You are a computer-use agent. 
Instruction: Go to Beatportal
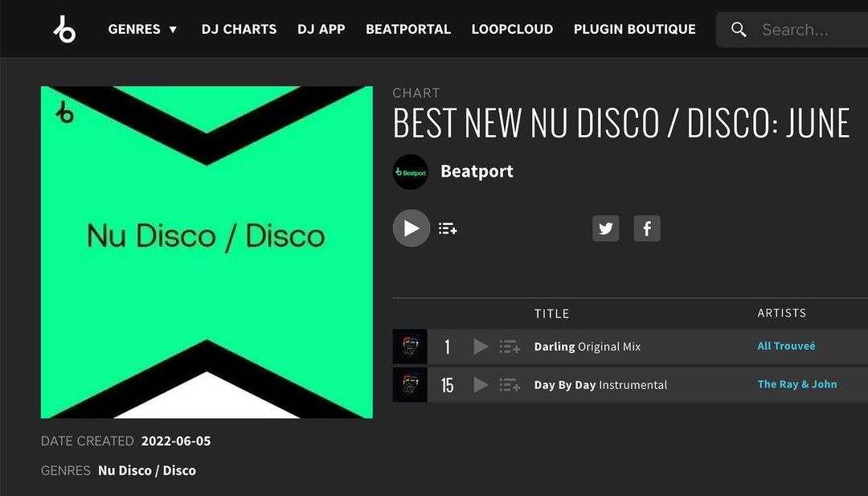(x=408, y=29)
